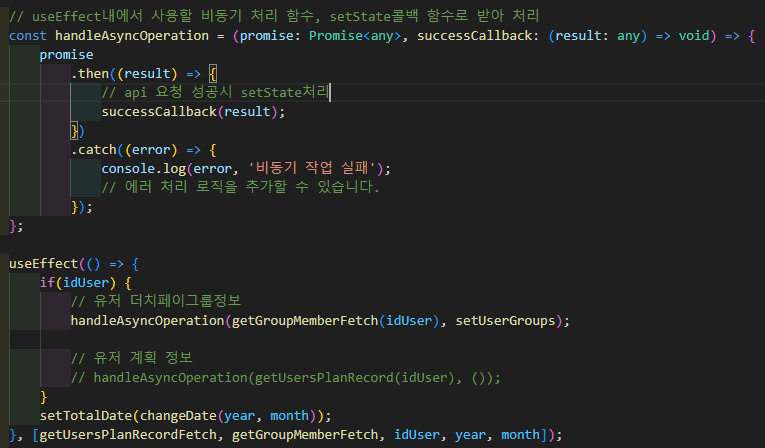The image size is (765, 448).
Task: Click the 'setTotalDate' function call
Action: click(x=86, y=416)
